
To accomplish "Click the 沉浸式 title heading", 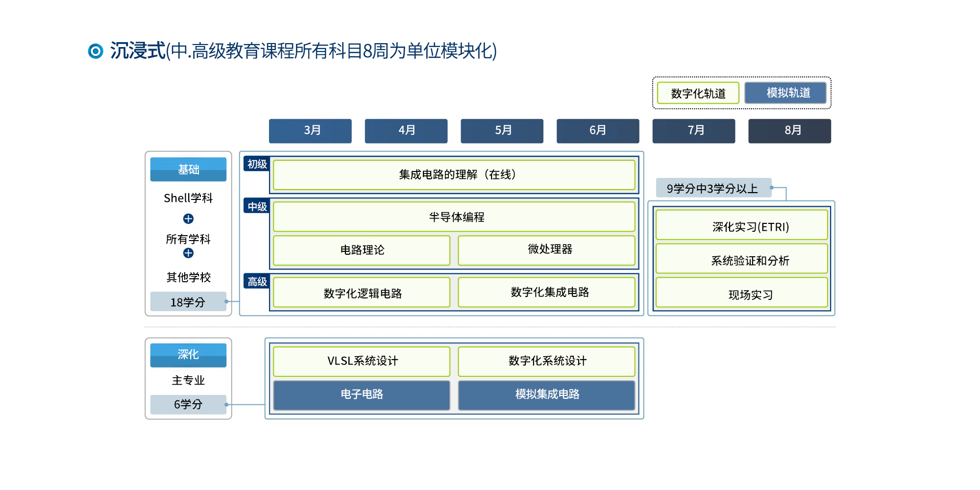I will [x=138, y=51].
